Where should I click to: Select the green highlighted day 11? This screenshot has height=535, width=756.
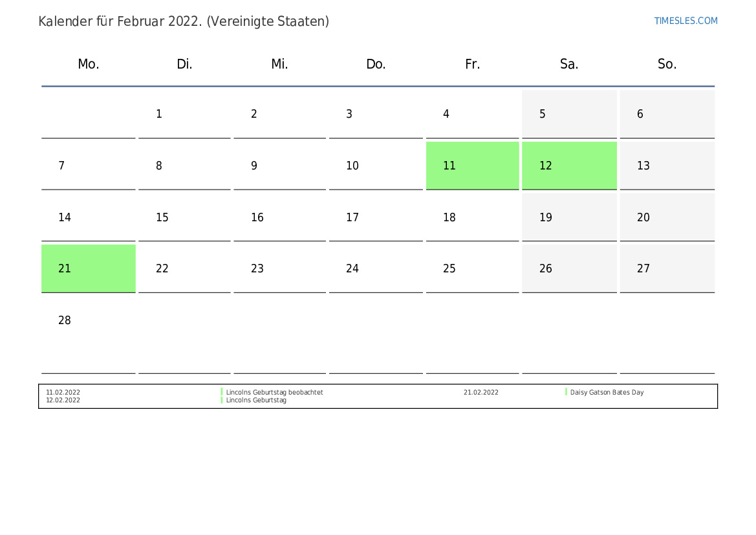tap(472, 166)
